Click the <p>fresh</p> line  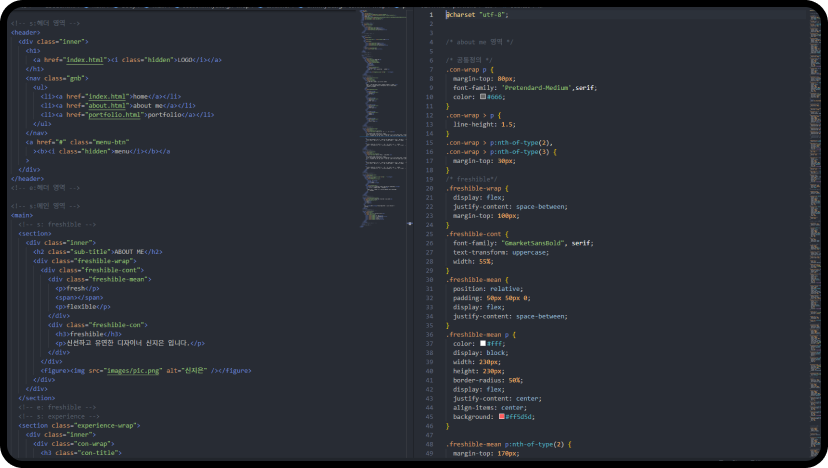[x=78, y=289]
